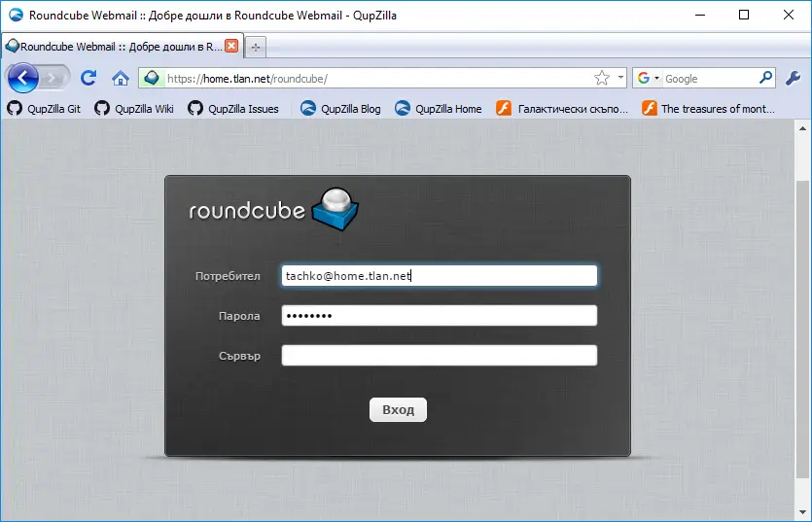Select the Roundcube Webmail tab

click(122, 46)
